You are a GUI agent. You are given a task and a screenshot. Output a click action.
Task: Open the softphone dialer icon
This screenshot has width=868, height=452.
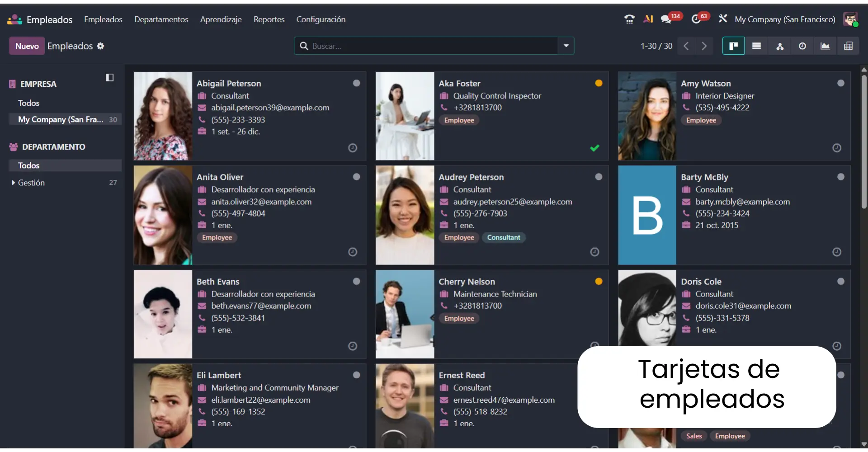coord(629,19)
